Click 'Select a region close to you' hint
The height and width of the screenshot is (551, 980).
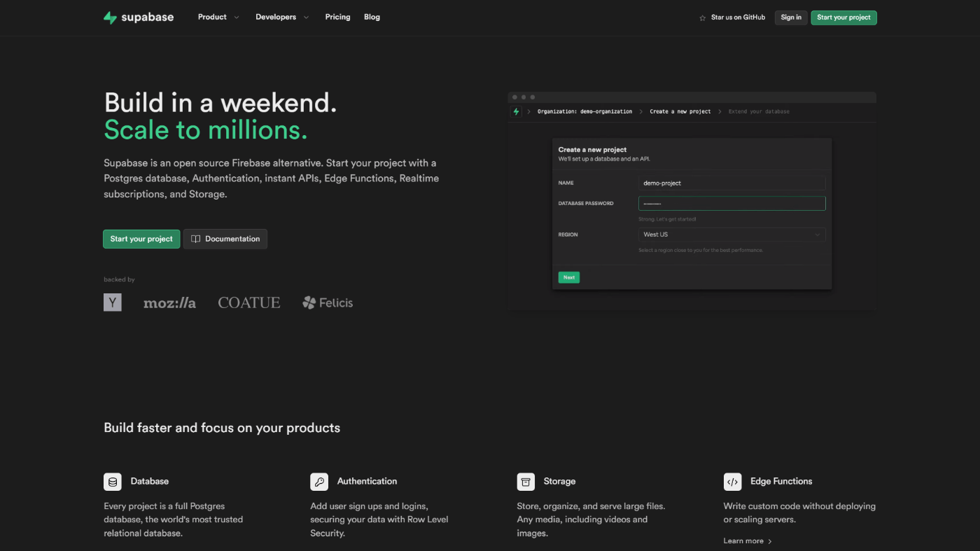[x=701, y=250]
